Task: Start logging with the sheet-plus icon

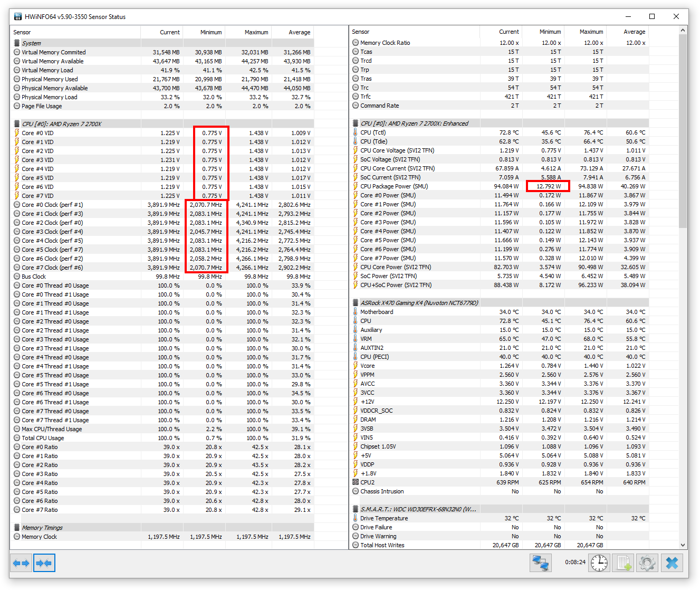Action: (x=624, y=563)
